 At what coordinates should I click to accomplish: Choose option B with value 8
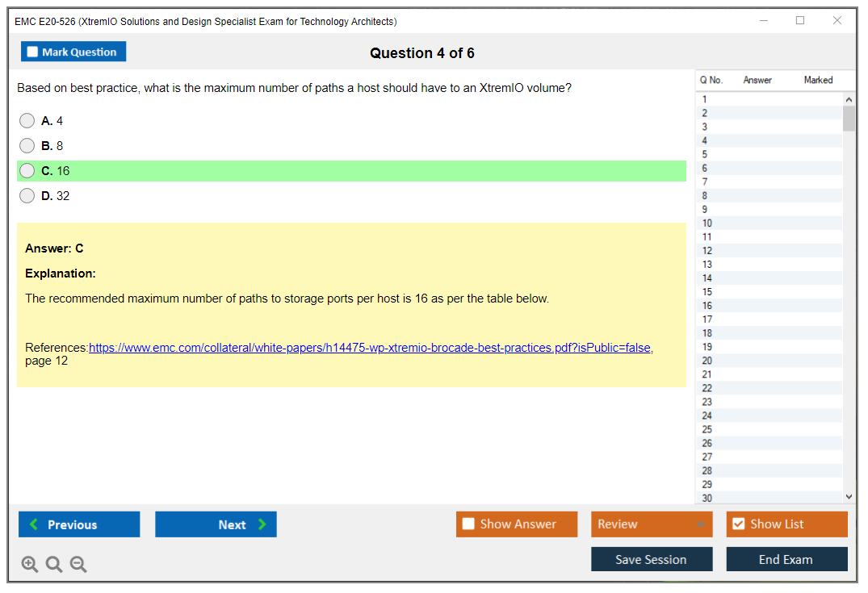[x=27, y=146]
